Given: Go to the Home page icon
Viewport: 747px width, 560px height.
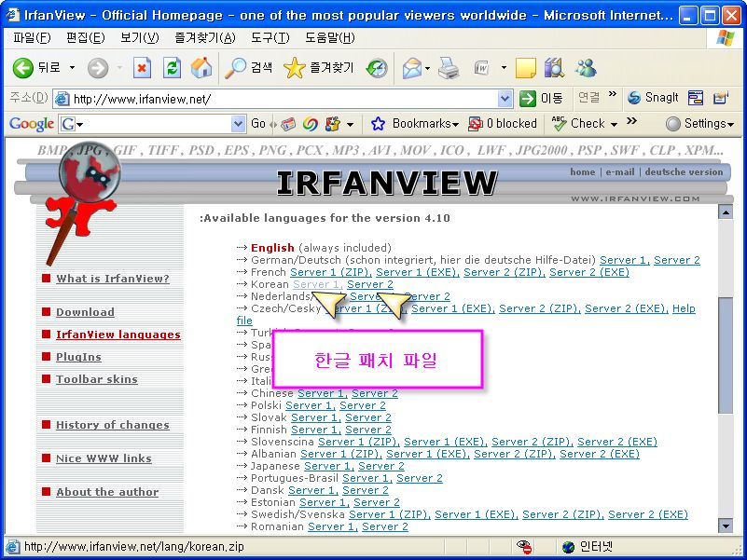Looking at the screenshot, I should (201, 68).
